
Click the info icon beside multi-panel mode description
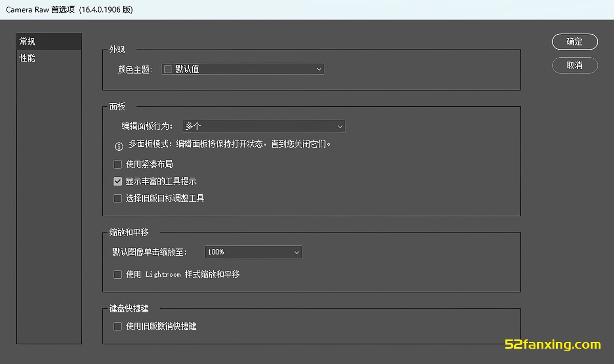[x=119, y=147]
